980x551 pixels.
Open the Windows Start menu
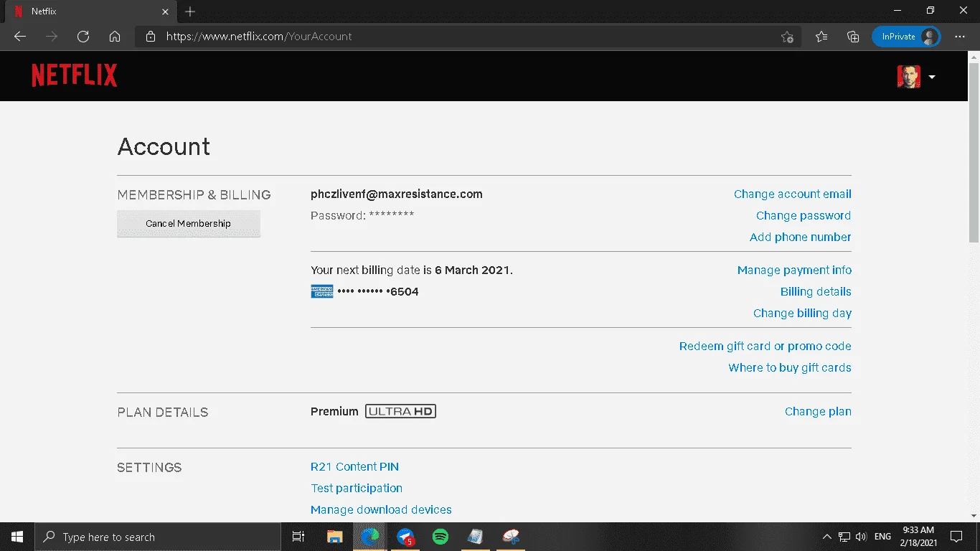(17, 537)
